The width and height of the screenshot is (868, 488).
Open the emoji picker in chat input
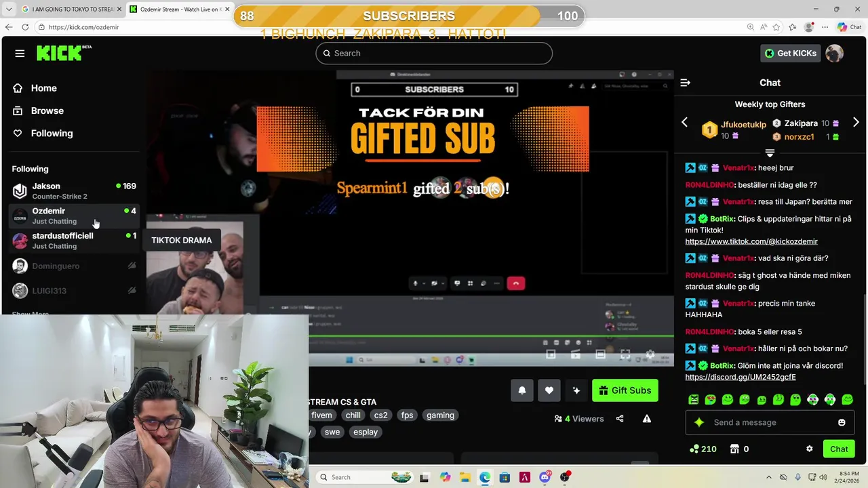842,422
